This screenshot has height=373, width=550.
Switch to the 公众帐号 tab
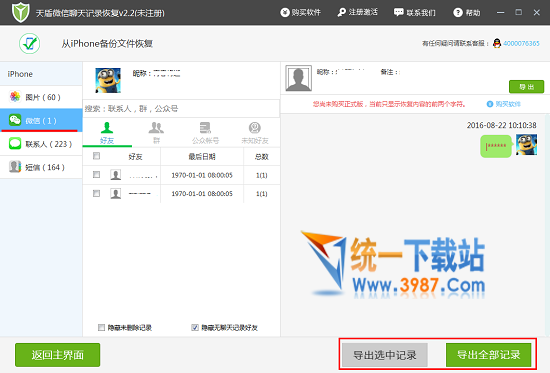[205, 133]
